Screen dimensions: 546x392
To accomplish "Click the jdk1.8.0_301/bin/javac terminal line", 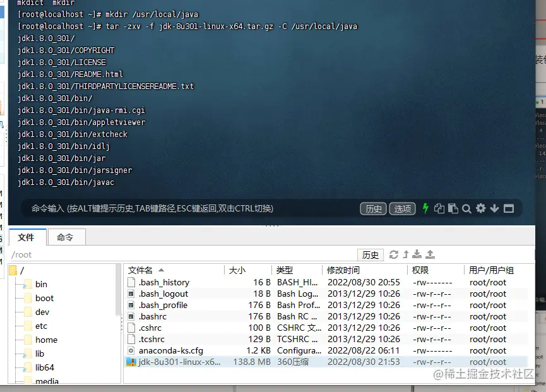I will pos(66,182).
